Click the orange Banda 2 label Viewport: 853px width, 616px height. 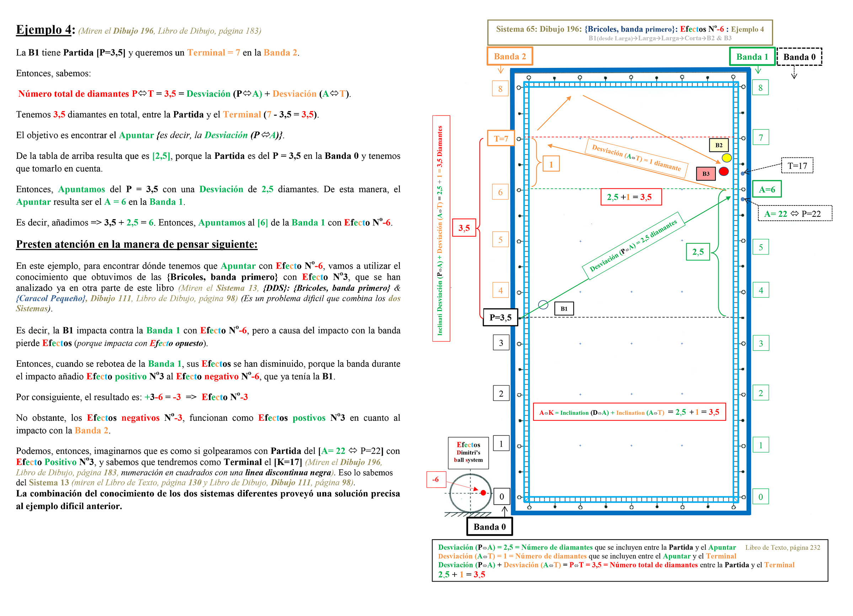510,57
